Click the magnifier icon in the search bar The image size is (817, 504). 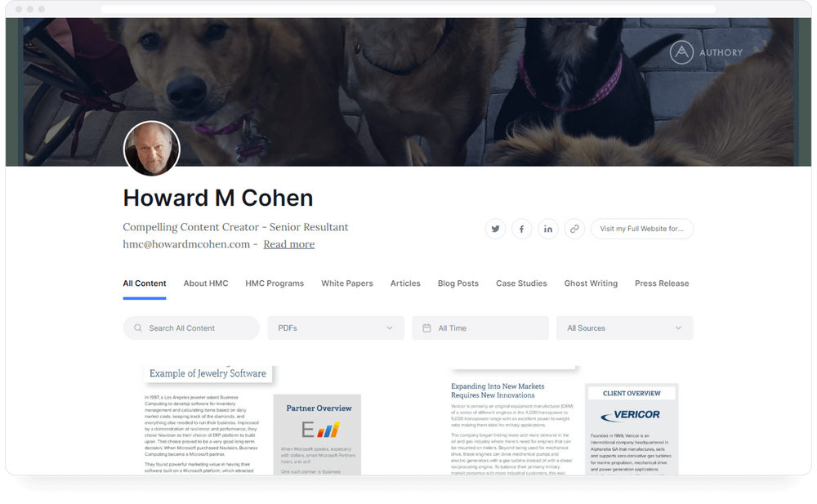point(137,328)
